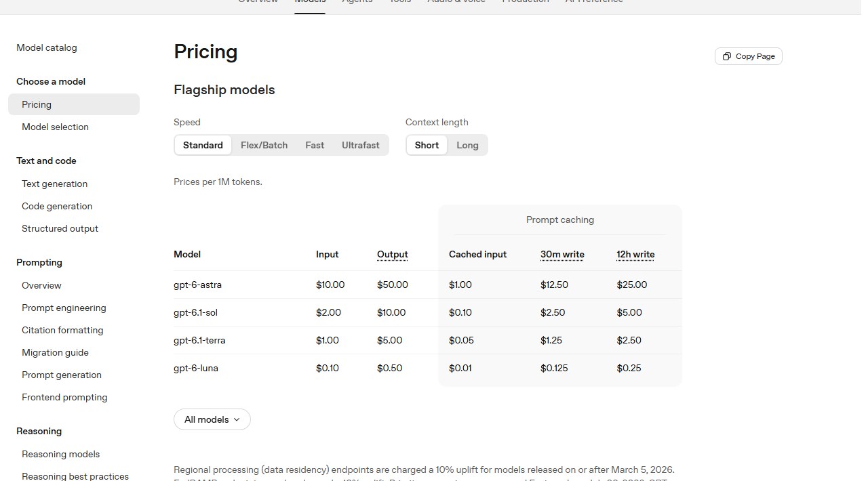Click the Flagship models heading
Screen dimensions: 868x481
[x=224, y=90]
